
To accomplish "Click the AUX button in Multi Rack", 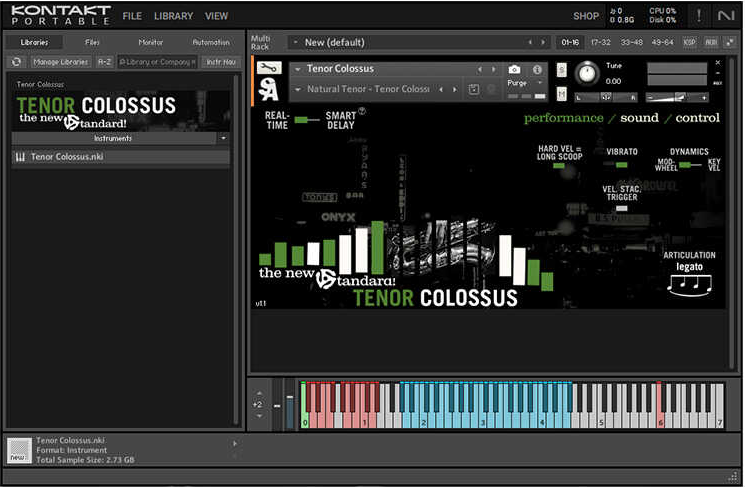I will (x=711, y=42).
